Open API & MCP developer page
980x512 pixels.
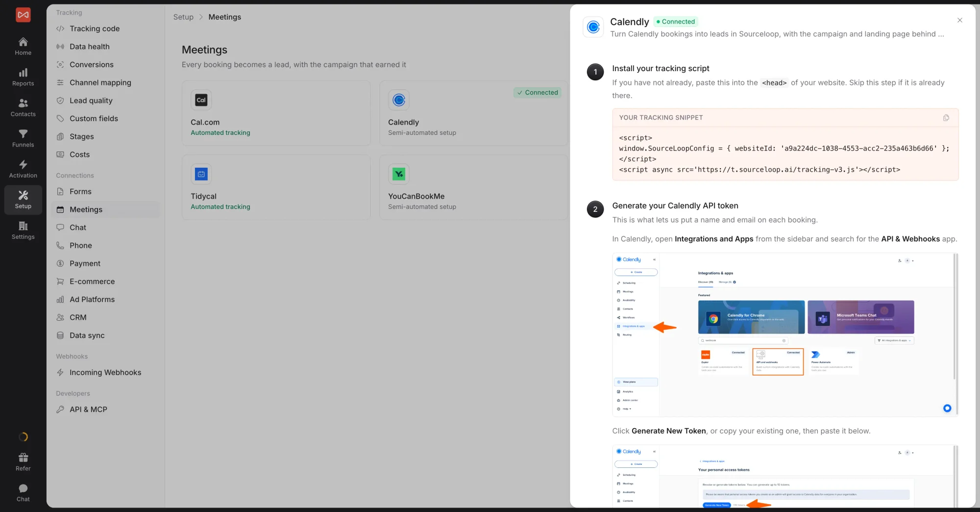(105, 410)
